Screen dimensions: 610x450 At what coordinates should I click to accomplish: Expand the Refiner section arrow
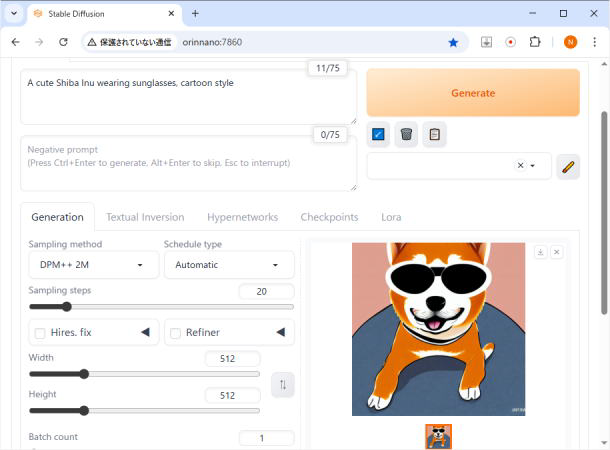(280, 332)
